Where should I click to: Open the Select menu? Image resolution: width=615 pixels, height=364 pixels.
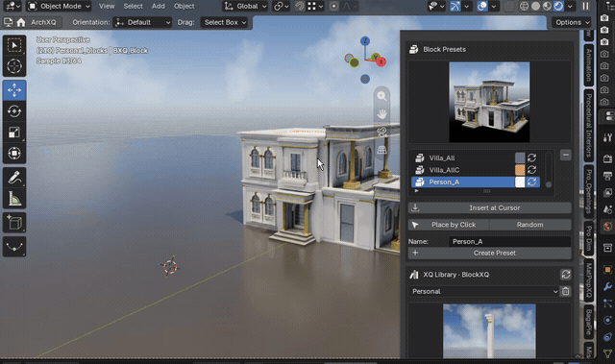(x=133, y=7)
